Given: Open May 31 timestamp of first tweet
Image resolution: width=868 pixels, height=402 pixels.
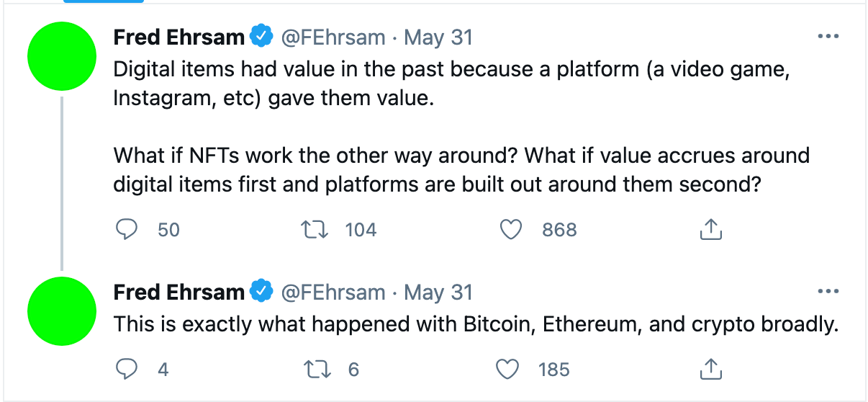Looking at the screenshot, I should pyautogui.click(x=438, y=37).
